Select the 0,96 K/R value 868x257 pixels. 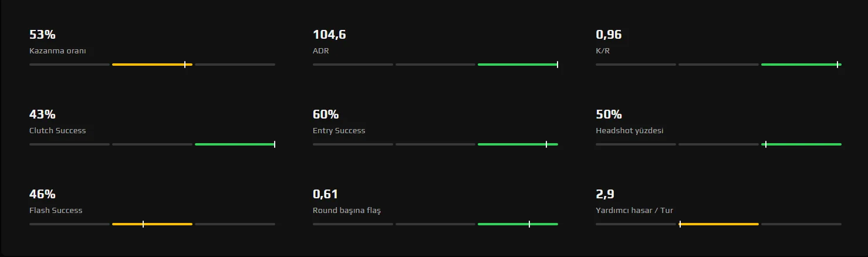tap(609, 35)
